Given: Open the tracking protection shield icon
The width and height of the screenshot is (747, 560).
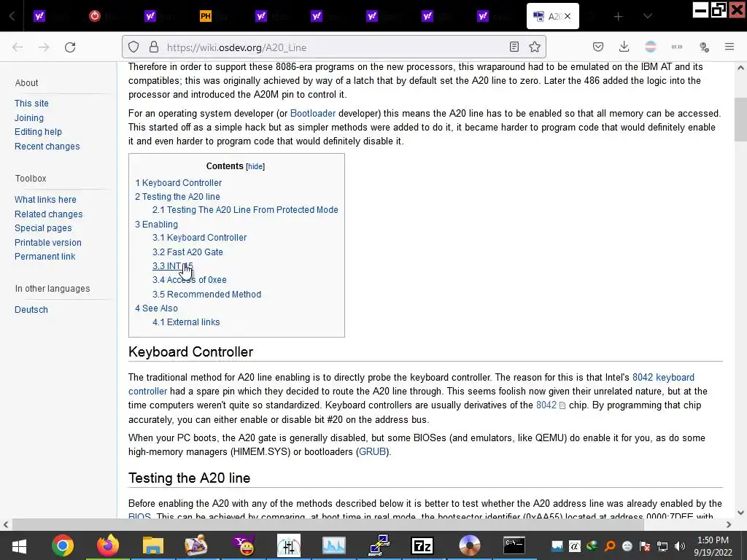Looking at the screenshot, I should (133, 47).
